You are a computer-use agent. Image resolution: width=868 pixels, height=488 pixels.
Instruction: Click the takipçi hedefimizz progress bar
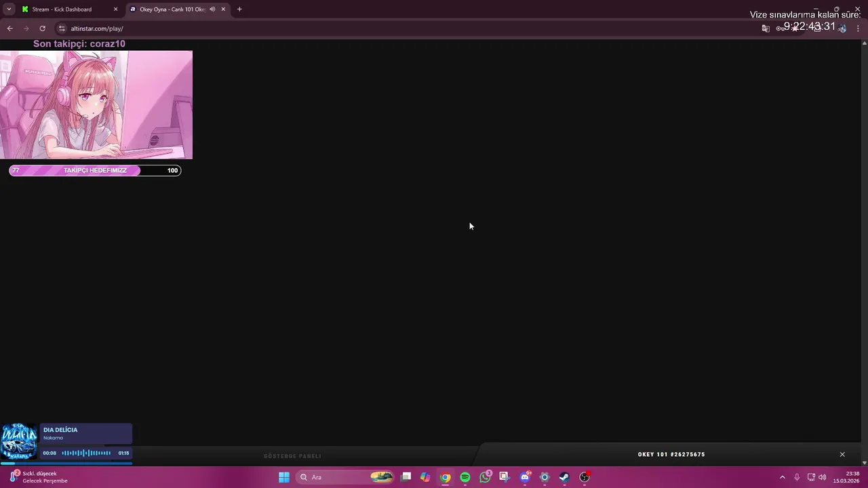pyautogui.click(x=95, y=170)
